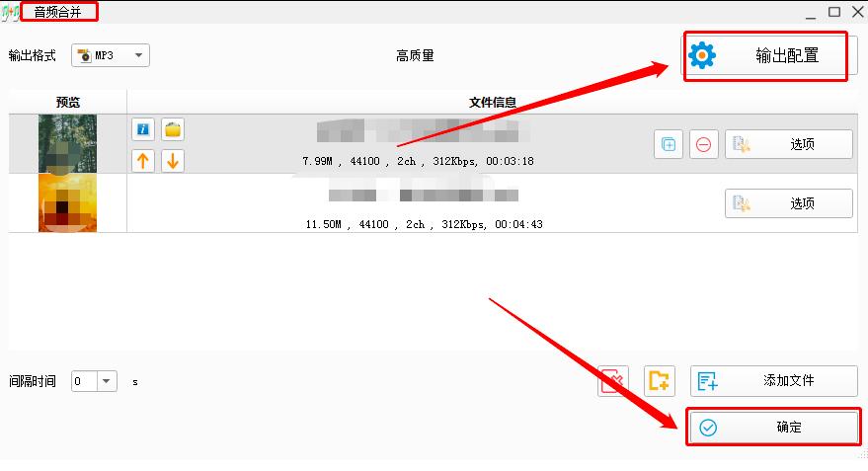Click the 确定 confirm button
The height and width of the screenshot is (471, 868).
click(x=773, y=427)
